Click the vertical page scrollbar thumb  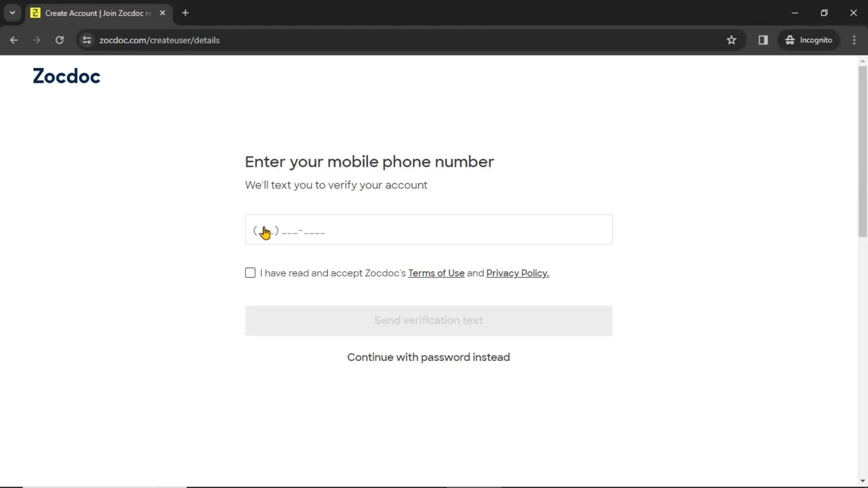[863, 151]
